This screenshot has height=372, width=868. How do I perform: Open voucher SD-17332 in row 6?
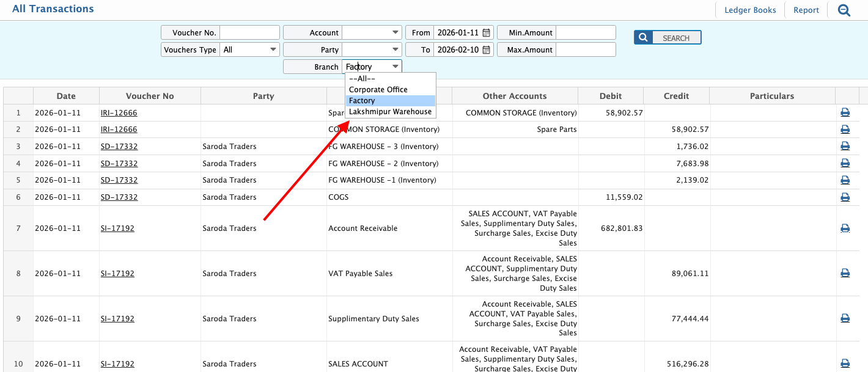pyautogui.click(x=119, y=197)
